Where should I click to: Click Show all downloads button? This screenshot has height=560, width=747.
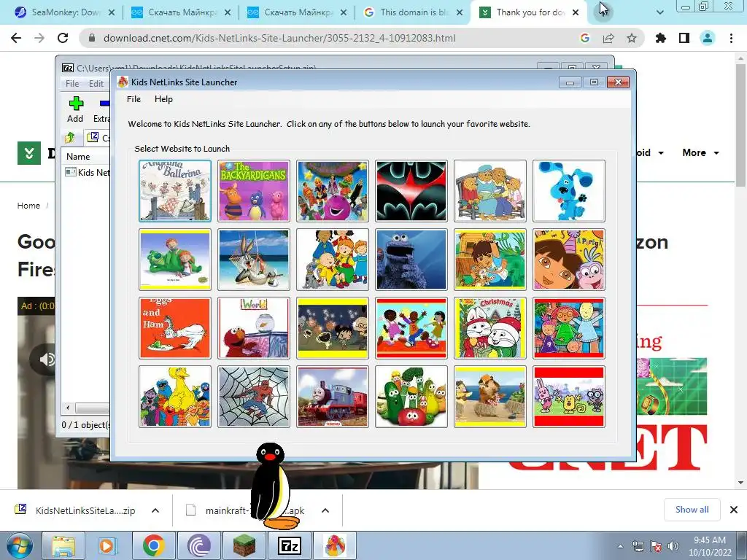click(692, 510)
